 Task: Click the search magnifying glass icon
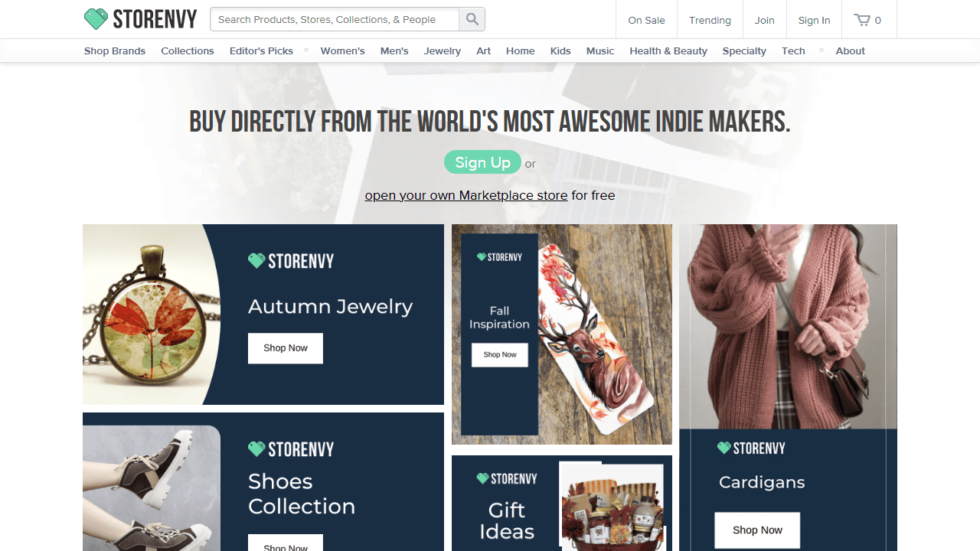click(x=472, y=19)
